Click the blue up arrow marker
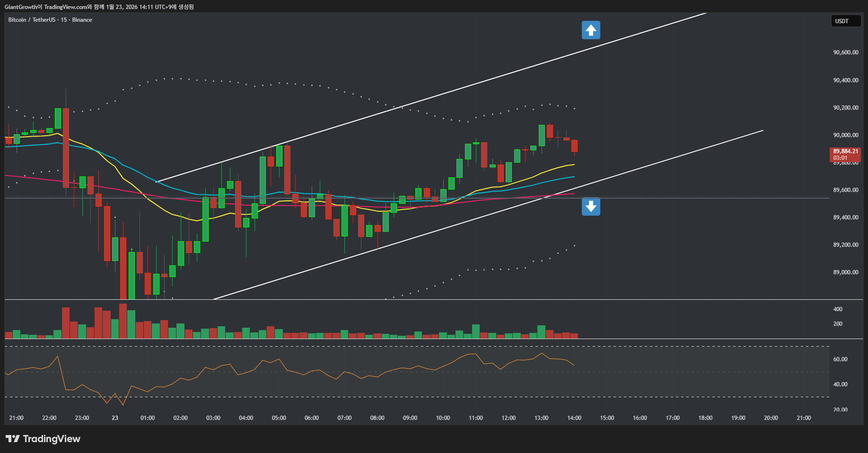The width and height of the screenshot is (868, 453). click(x=591, y=30)
